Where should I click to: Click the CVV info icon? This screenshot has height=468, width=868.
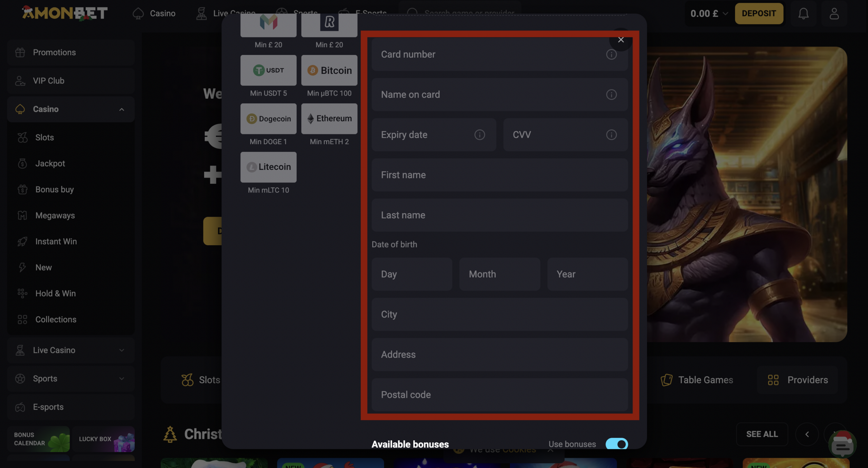pyautogui.click(x=611, y=135)
